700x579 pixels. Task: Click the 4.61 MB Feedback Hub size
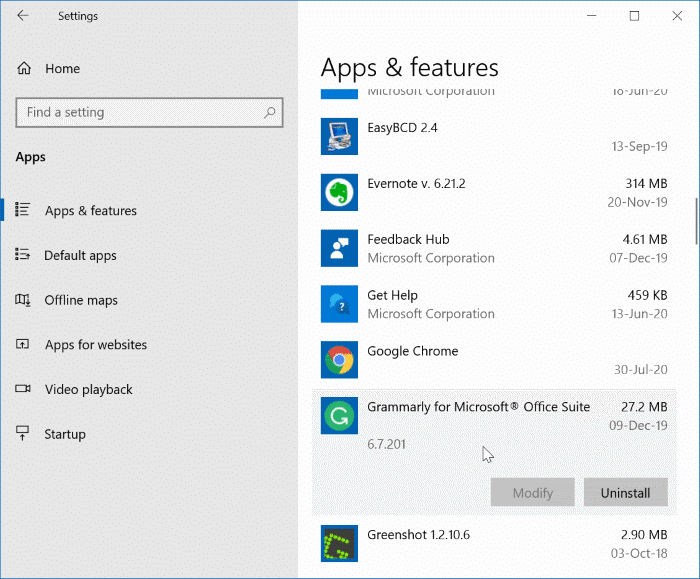click(x=645, y=239)
